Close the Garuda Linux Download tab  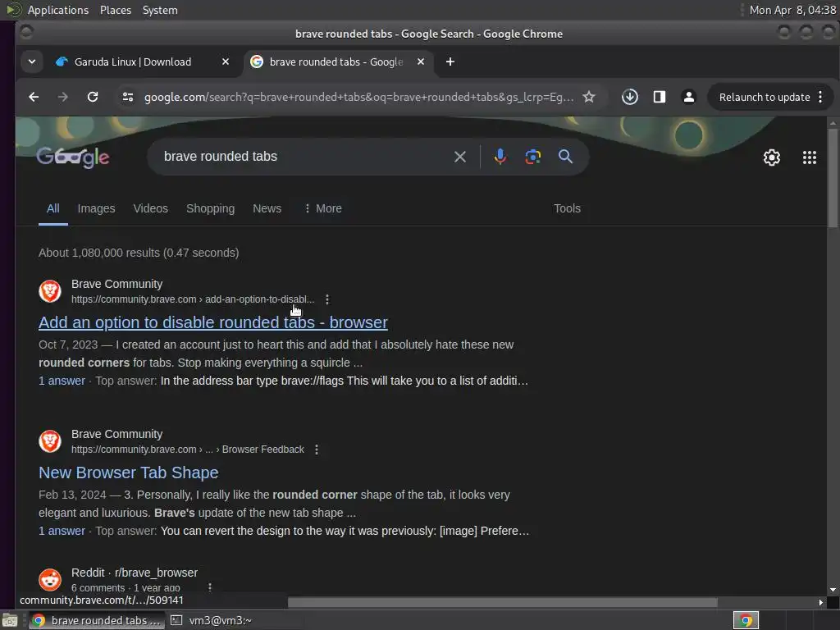pos(226,62)
